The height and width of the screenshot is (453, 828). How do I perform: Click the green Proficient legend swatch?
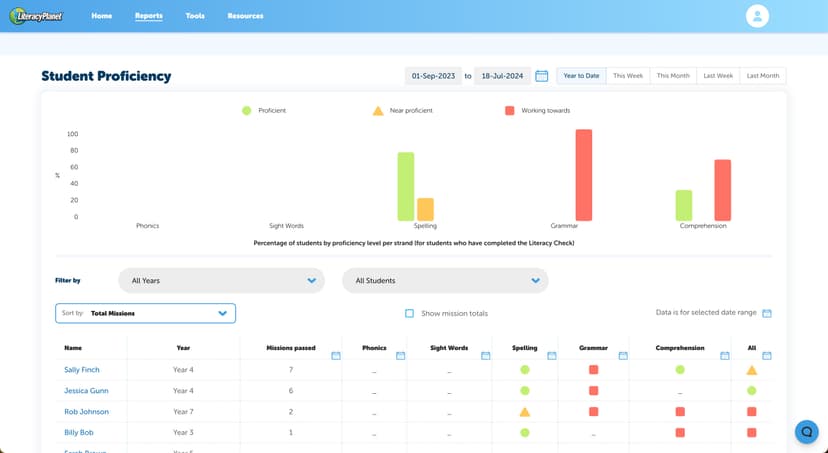(x=247, y=110)
